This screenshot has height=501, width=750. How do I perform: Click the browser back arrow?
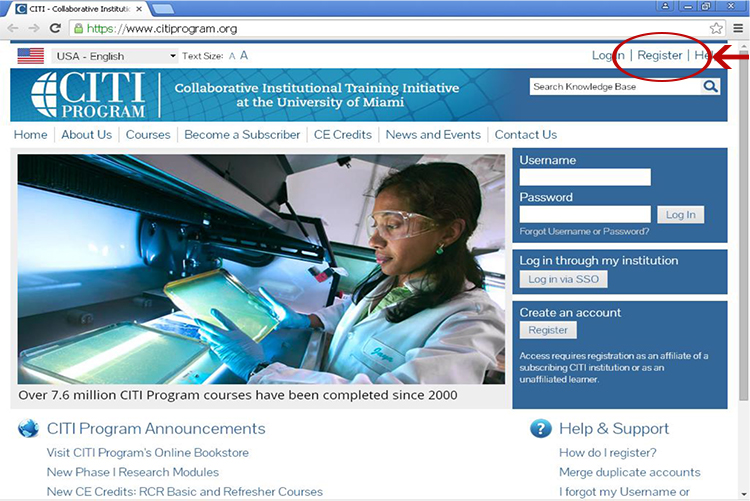(x=13, y=28)
